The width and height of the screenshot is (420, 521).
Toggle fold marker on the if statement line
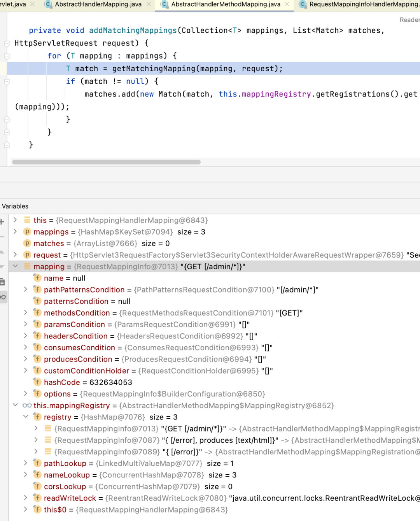7,82
